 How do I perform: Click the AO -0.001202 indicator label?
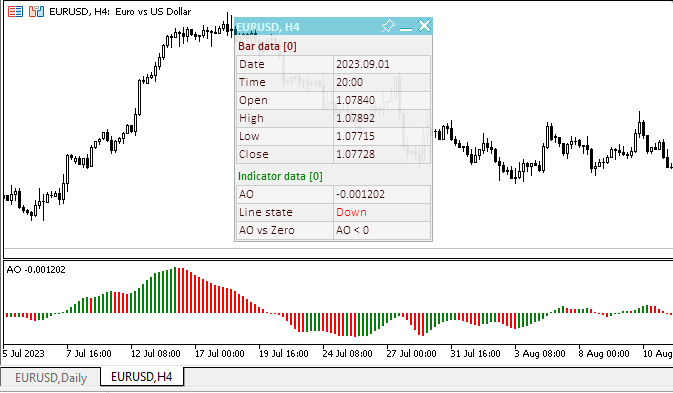coord(36,269)
